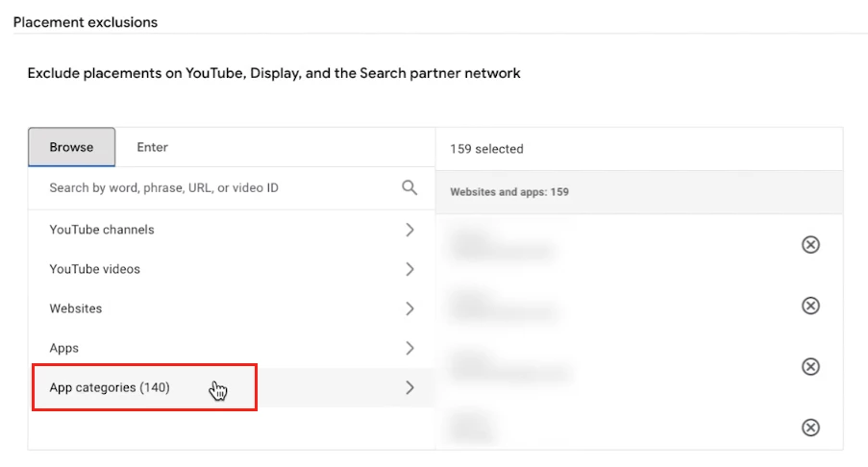Viewport: 868px width, 467px height.
Task: Click the magnifying glass search icon
Action: [409, 188]
